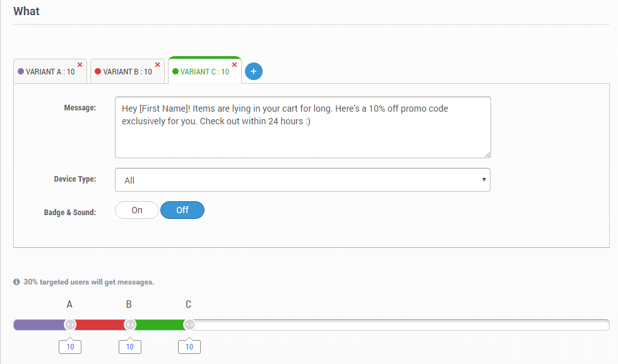The width and height of the screenshot is (618, 364).
Task: Remove Variant A with its red X
Action: pyautogui.click(x=80, y=65)
